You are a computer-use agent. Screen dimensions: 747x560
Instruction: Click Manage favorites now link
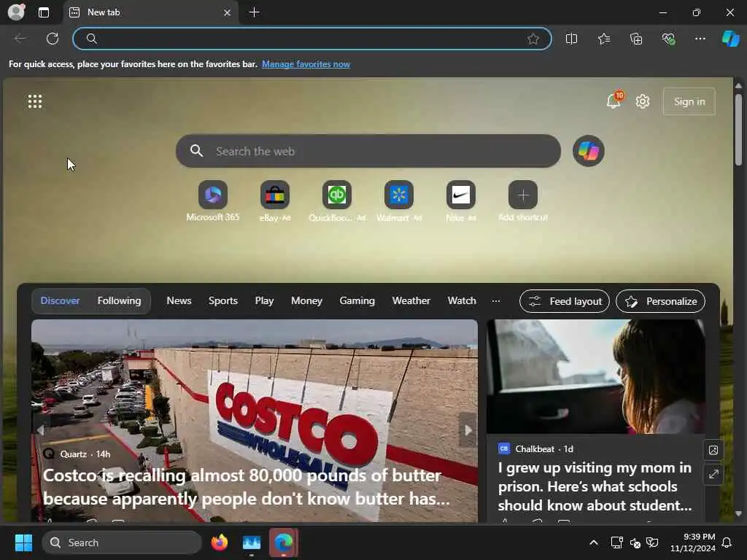tap(306, 64)
